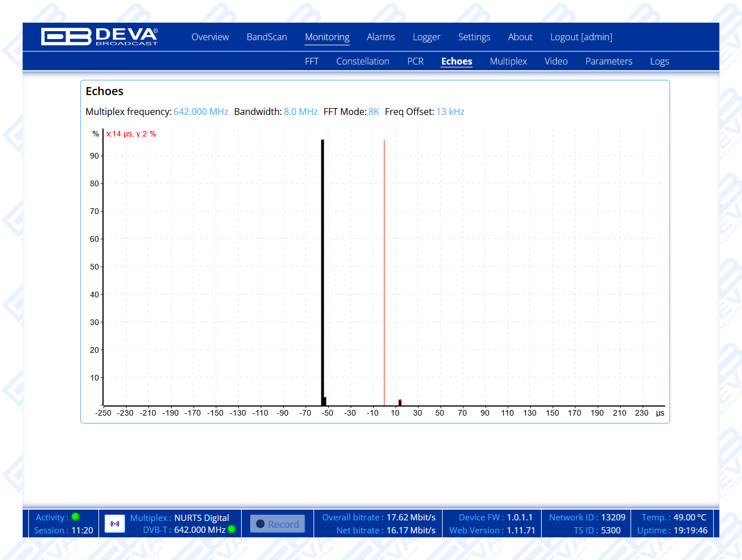
Task: Switch to the Constellation tab
Action: (x=363, y=61)
